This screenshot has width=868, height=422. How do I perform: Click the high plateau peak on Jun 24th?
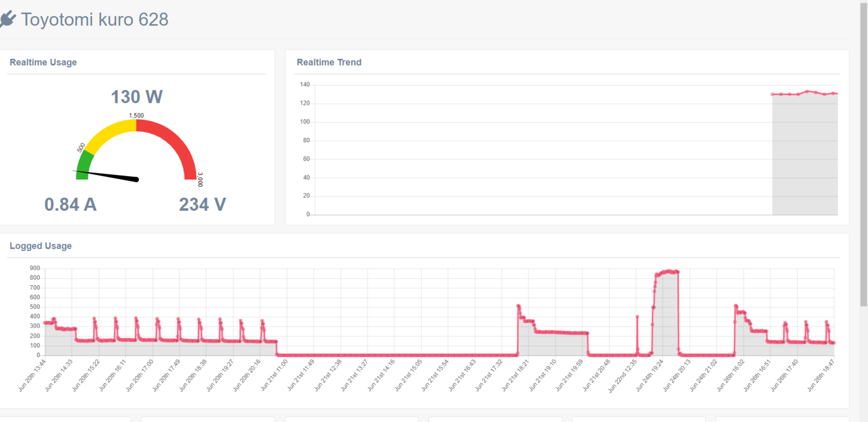[x=667, y=272]
